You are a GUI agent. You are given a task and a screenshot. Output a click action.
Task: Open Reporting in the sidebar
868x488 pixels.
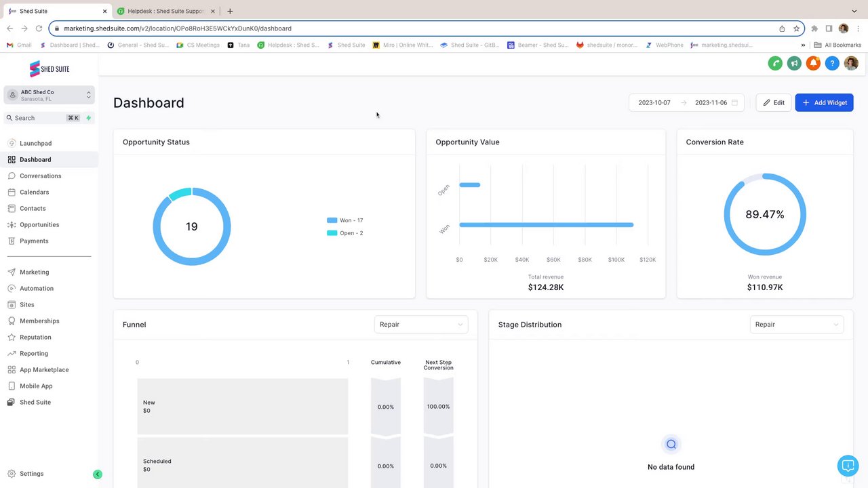[49, 354]
